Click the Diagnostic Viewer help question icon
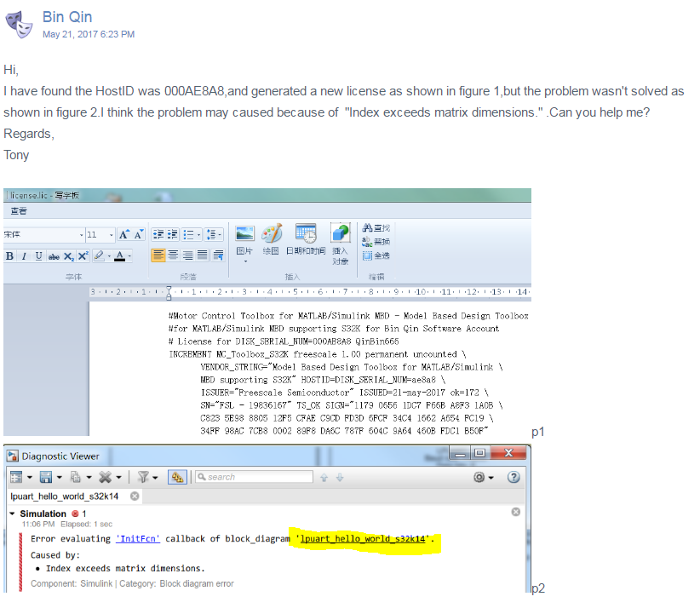Screen dimensions: 700x608 coord(514,477)
